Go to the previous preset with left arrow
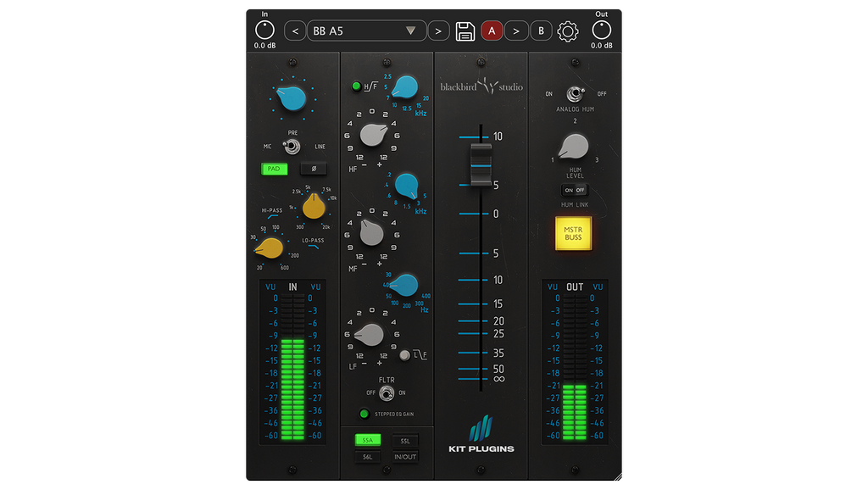Viewport: 868px width, 490px height. [x=294, y=31]
